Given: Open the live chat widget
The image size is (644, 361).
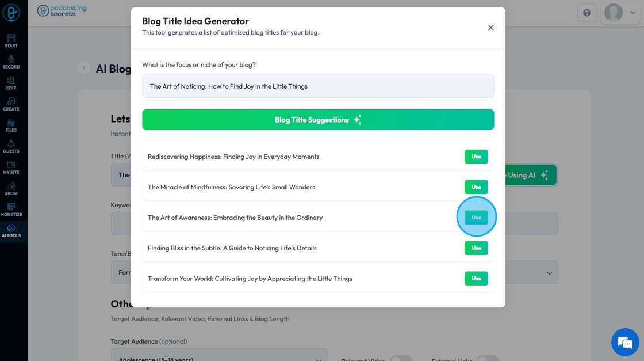Looking at the screenshot, I should click(x=625, y=343).
